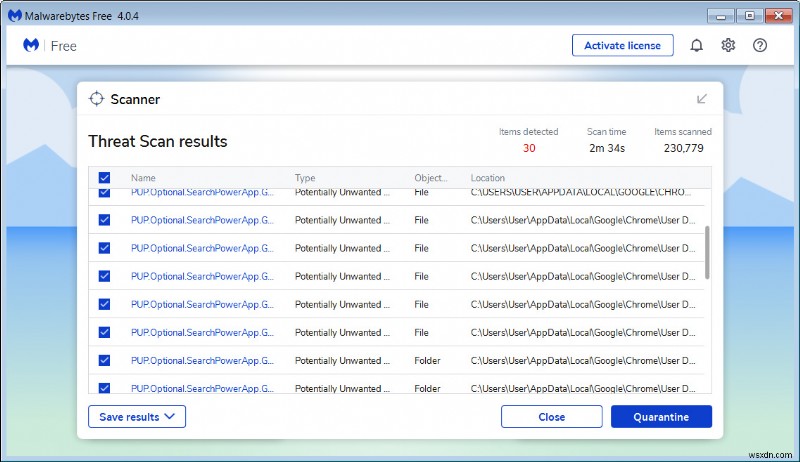Screen dimensions: 800x462
Task: Click the Activate license button
Action: (x=622, y=45)
